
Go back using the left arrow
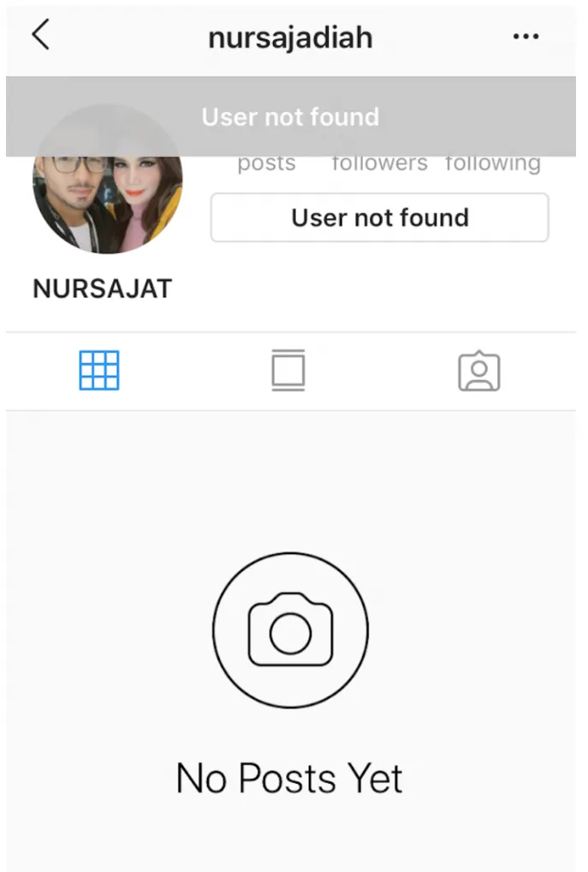tap(40, 34)
